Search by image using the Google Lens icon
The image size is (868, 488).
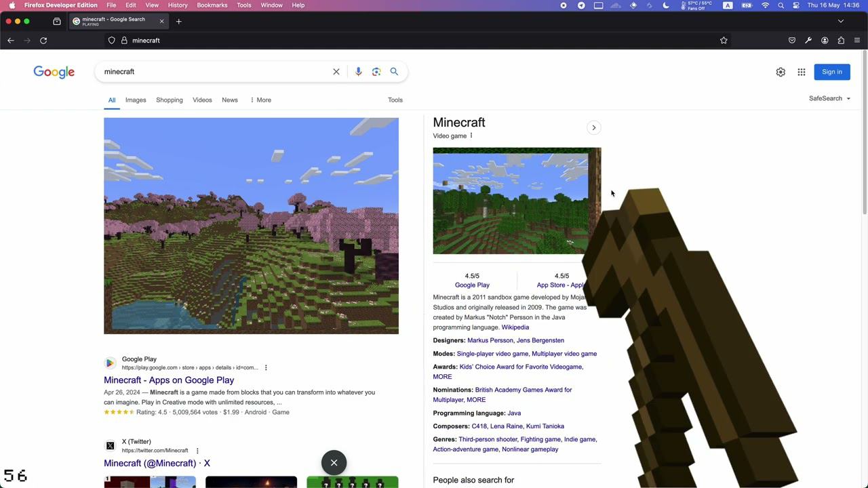click(x=376, y=72)
